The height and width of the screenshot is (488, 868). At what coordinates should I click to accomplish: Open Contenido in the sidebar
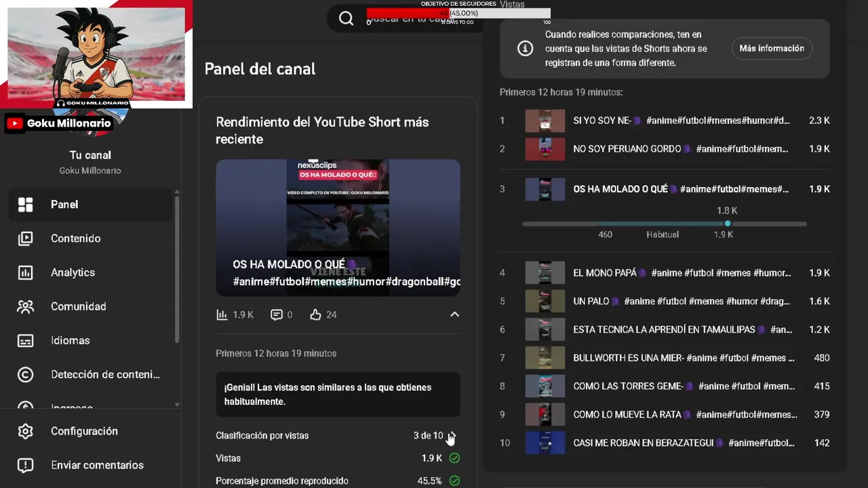90,239
